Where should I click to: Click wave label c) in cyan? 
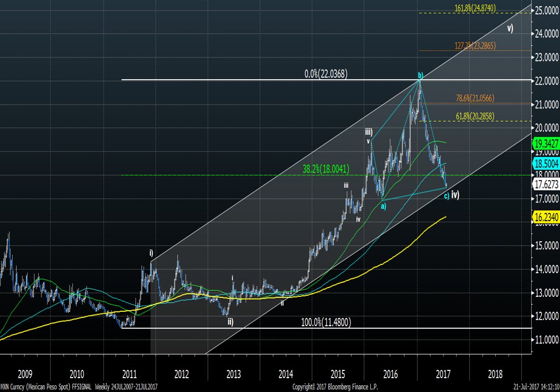pos(447,196)
